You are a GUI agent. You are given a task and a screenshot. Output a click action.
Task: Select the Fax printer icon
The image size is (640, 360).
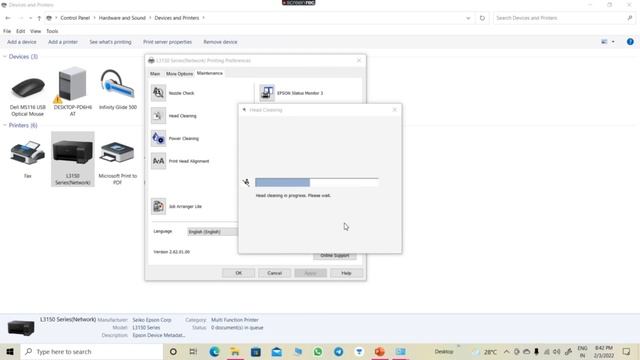[28, 159]
